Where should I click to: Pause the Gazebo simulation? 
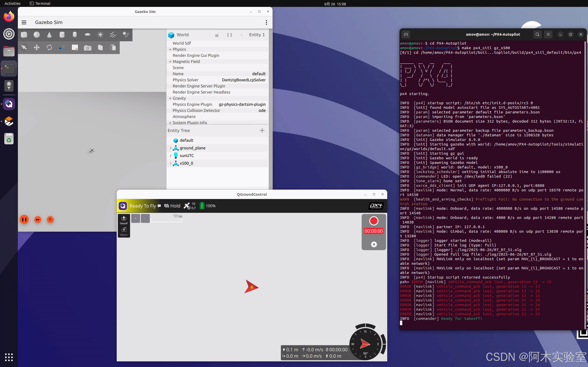[24, 219]
